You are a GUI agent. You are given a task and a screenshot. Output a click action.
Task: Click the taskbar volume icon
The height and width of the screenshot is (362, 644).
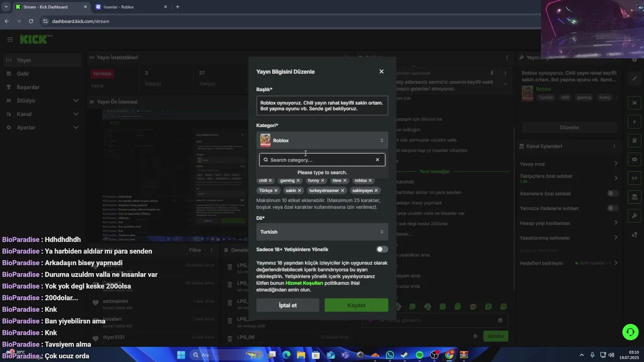click(611, 355)
